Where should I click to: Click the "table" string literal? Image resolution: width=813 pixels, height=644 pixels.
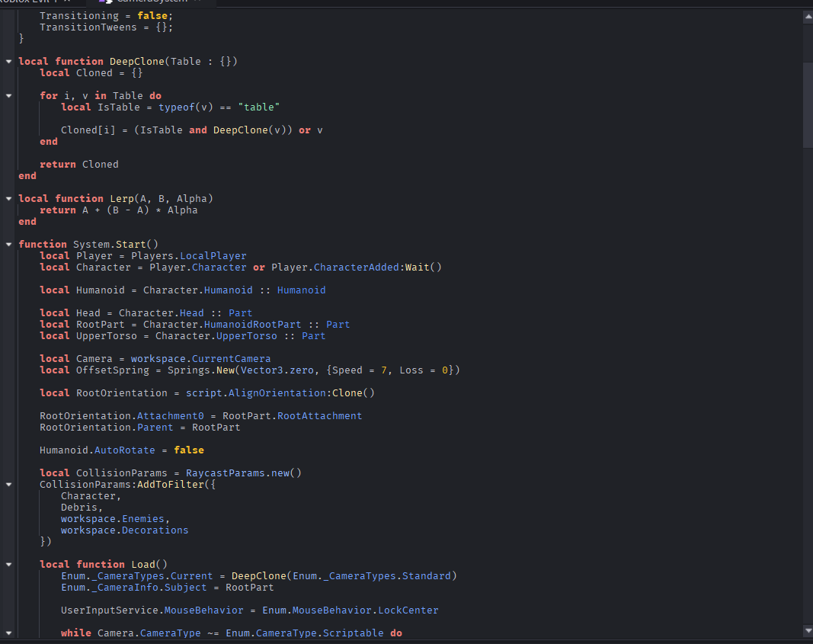click(x=259, y=107)
